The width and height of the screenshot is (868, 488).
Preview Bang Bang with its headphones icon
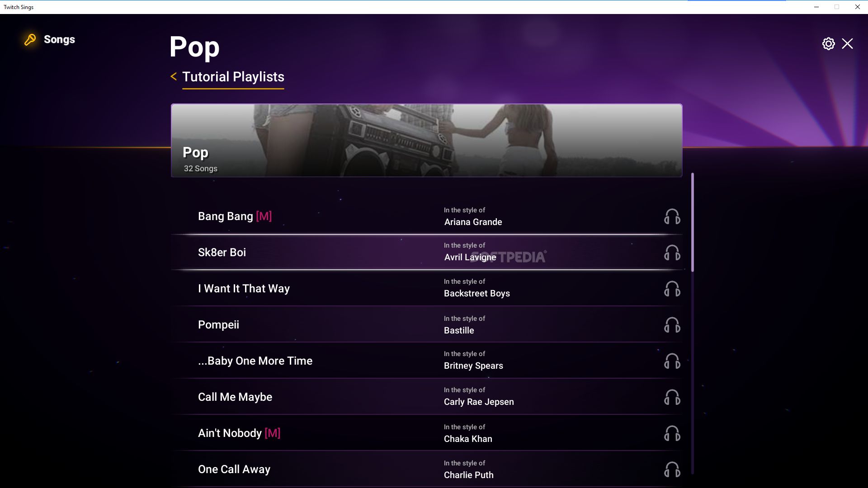pos(672,216)
